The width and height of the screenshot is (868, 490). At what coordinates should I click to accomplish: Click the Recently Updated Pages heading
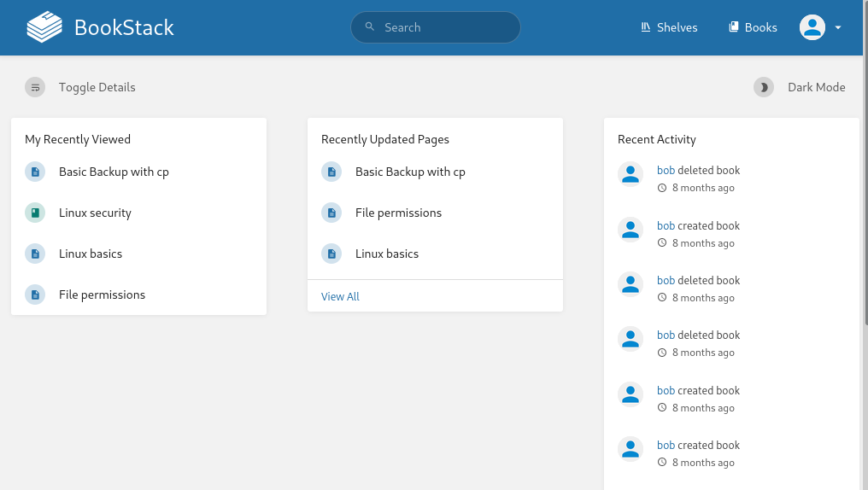[385, 139]
